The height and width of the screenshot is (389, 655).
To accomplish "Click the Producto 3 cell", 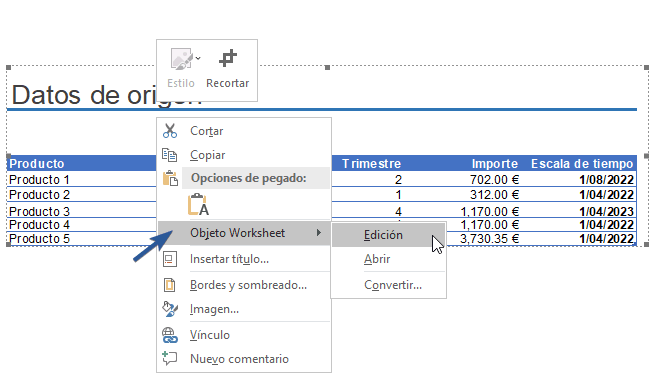I will coord(39,211).
